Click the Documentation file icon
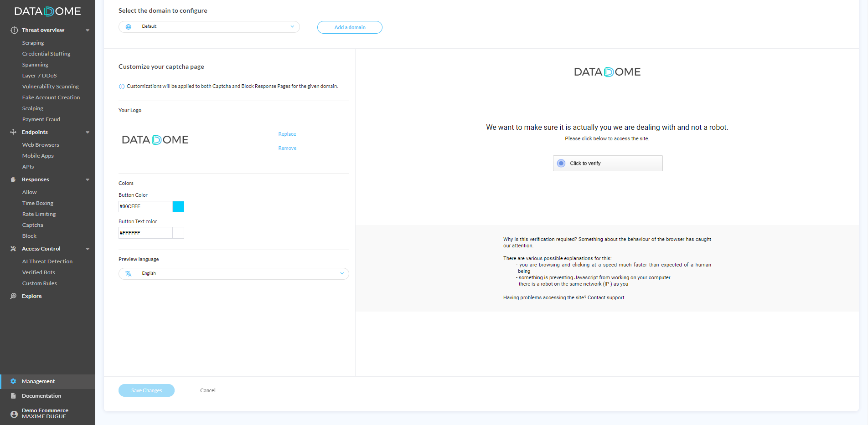Screen dimensions: 868x425 (x=13, y=396)
